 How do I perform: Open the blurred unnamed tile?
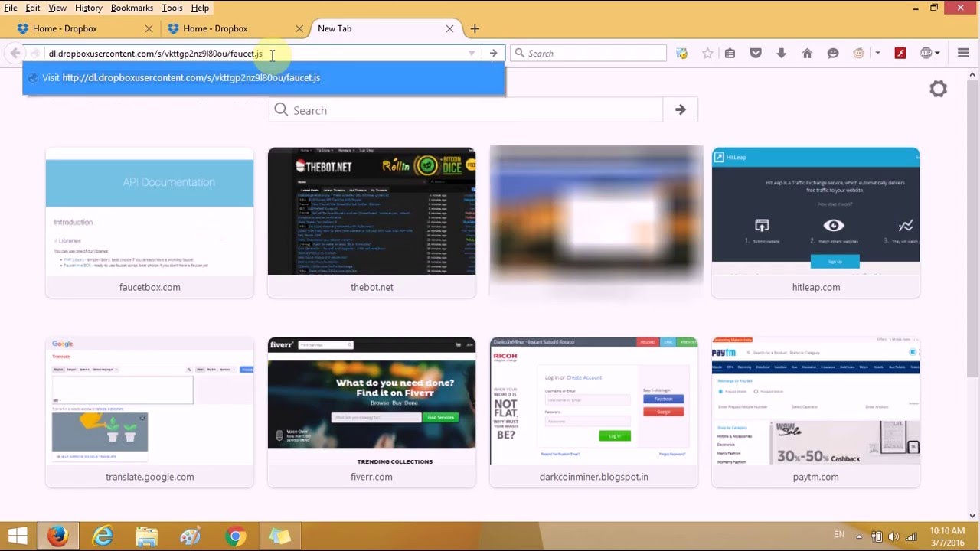(596, 222)
